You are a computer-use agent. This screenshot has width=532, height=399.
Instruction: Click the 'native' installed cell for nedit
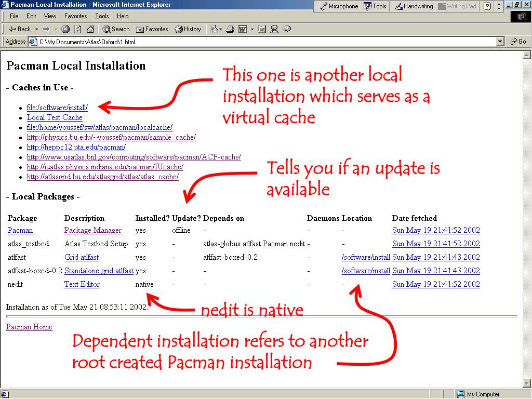point(144,284)
